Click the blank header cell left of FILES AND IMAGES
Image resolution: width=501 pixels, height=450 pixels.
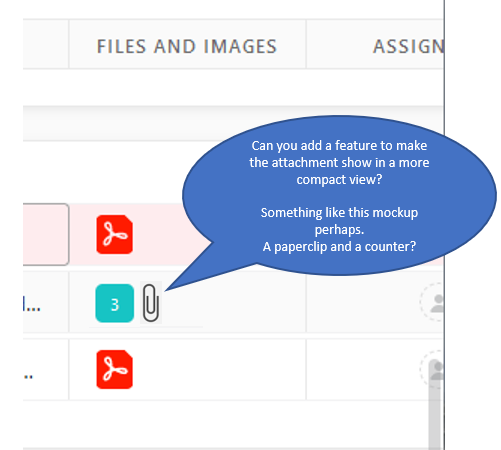tap(46, 44)
